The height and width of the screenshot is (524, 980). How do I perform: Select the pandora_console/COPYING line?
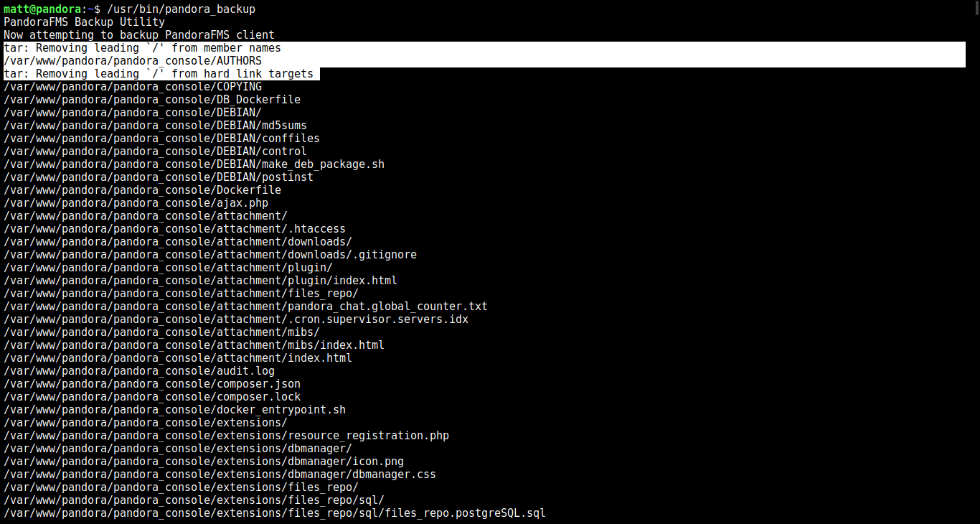coord(133,87)
